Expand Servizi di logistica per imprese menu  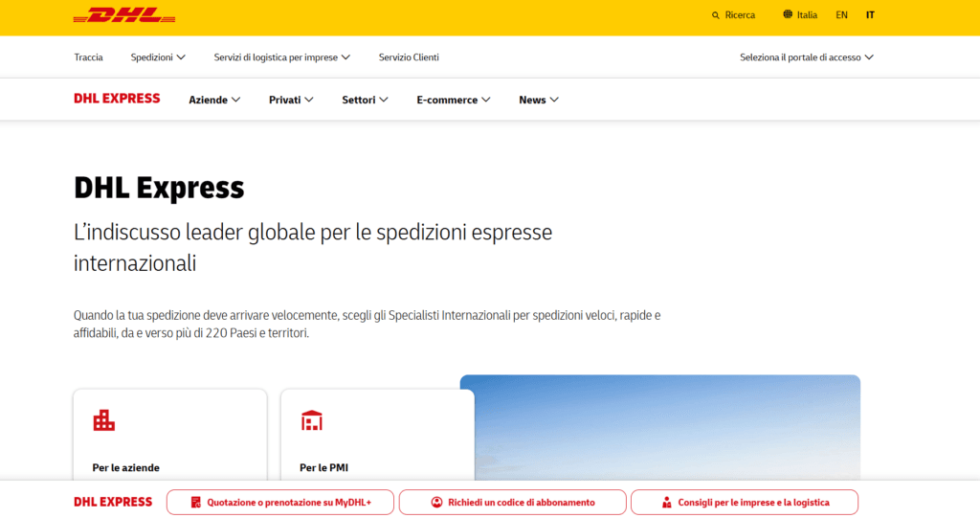point(282,56)
